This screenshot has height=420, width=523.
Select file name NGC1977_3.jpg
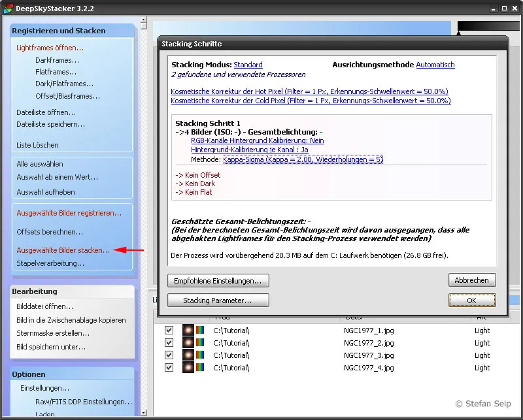pyautogui.click(x=369, y=355)
